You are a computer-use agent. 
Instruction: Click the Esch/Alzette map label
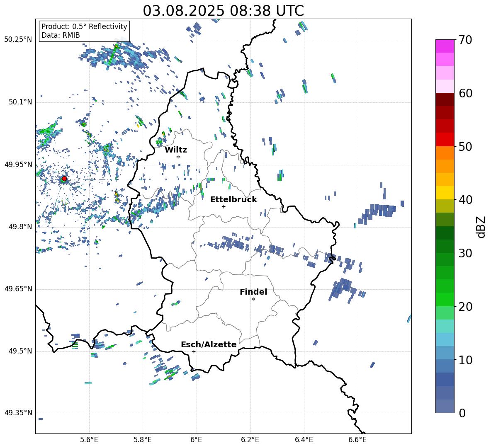point(209,344)
